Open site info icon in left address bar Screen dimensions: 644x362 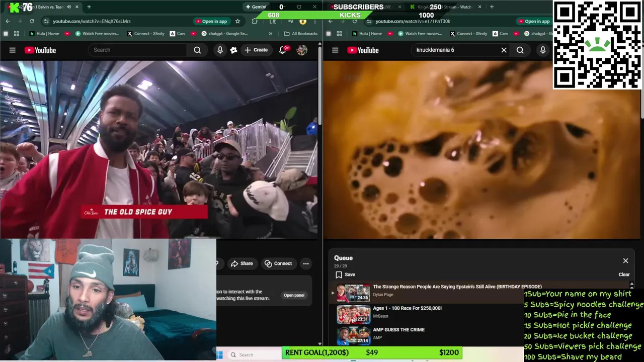point(46,21)
